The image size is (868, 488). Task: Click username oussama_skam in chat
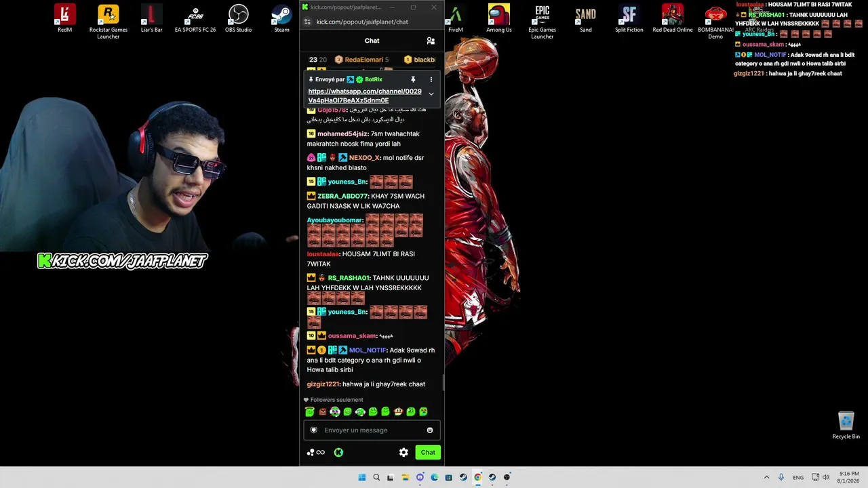tap(352, 336)
